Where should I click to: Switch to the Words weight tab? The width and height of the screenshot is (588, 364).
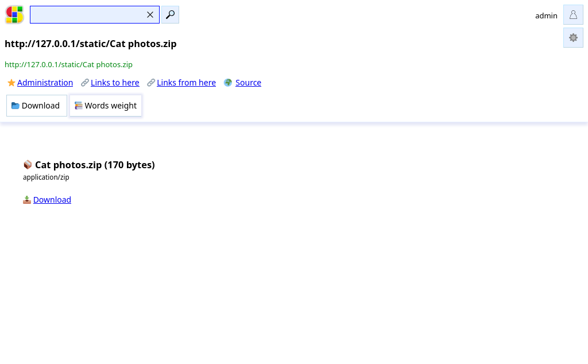coord(106,106)
